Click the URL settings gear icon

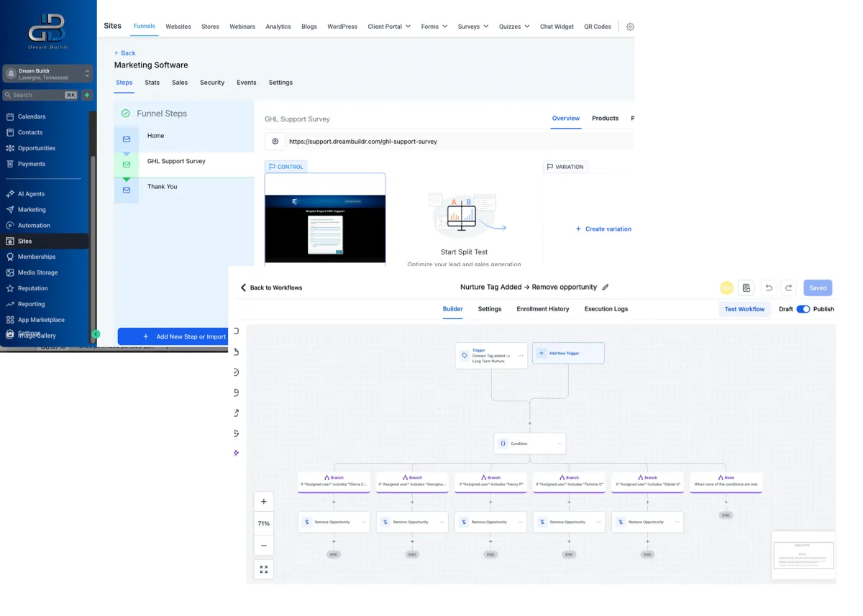click(275, 142)
